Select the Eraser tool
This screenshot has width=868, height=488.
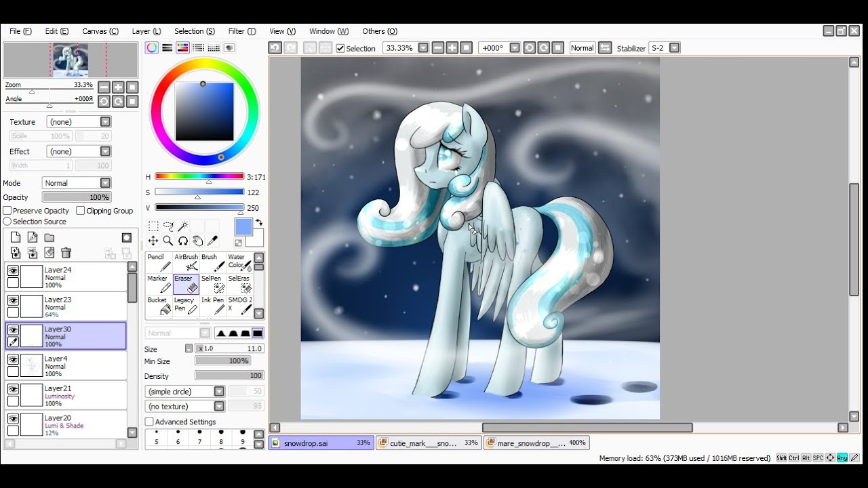[186, 284]
